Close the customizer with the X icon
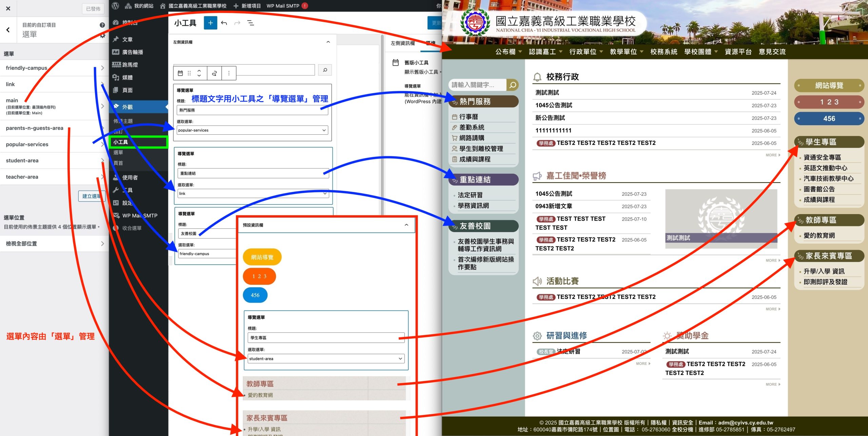868x436 pixels. tap(8, 8)
